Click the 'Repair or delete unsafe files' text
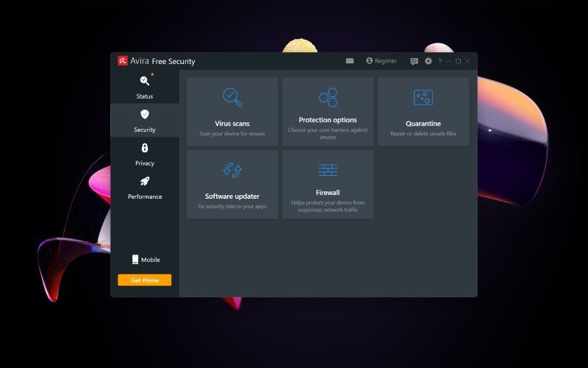 [x=423, y=134]
